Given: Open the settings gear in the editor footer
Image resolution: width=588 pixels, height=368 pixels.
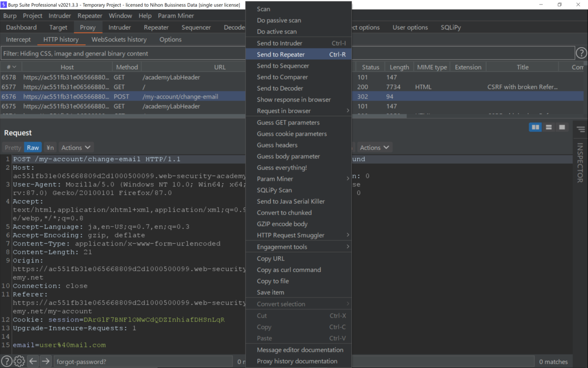Looking at the screenshot, I should point(19,361).
